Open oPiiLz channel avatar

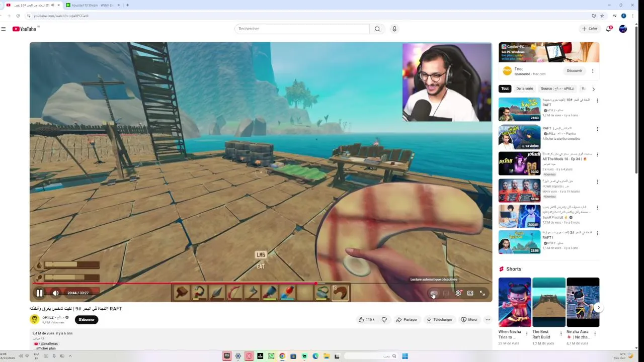point(34,319)
